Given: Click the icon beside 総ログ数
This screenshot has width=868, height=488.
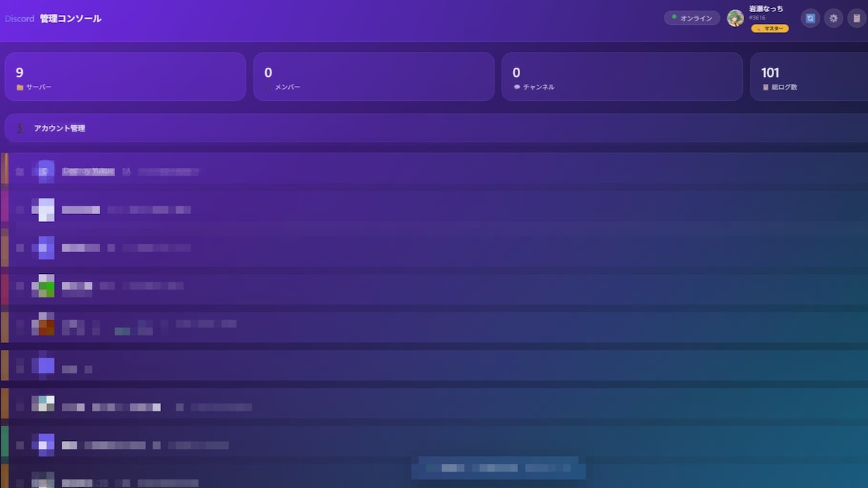Looking at the screenshot, I should pyautogui.click(x=766, y=87).
